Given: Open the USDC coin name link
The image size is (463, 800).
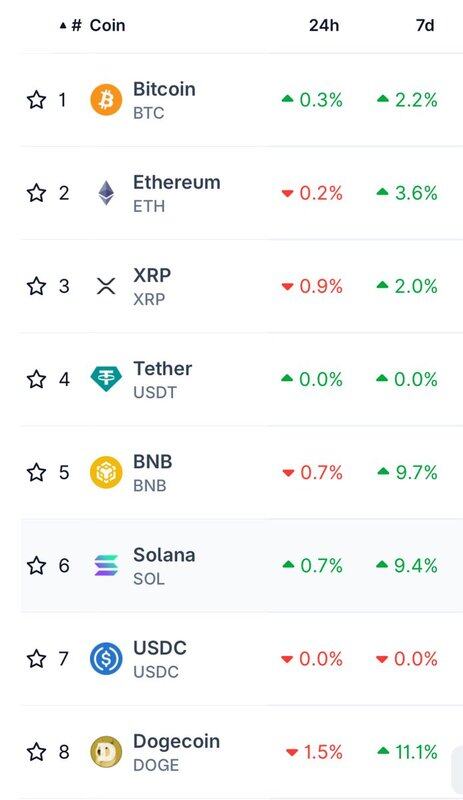Looking at the screenshot, I should coord(160,648).
